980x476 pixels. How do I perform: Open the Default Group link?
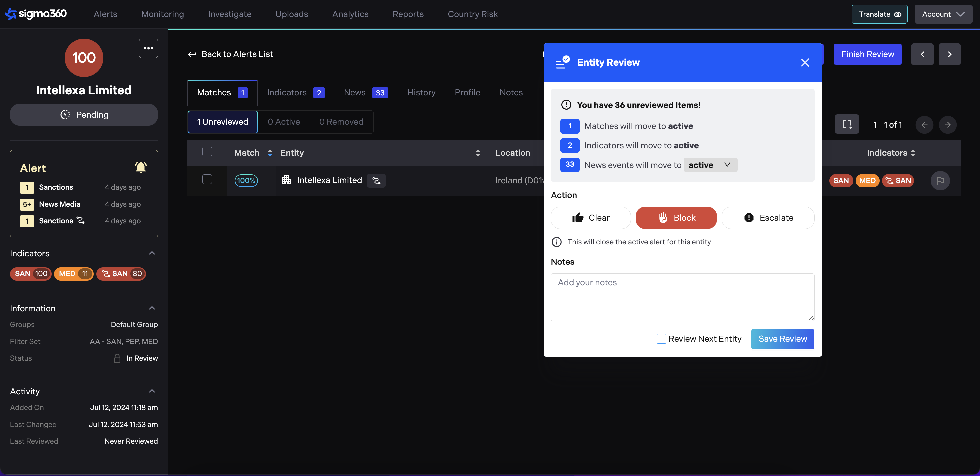[134, 325]
